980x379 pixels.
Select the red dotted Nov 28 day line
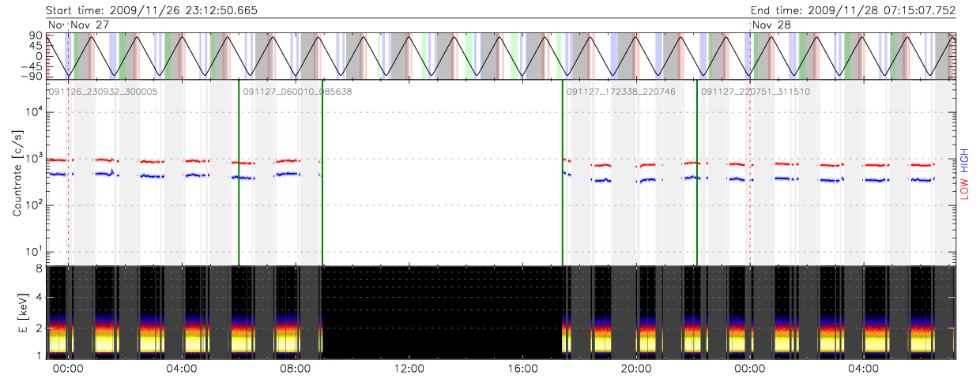[x=750, y=174]
